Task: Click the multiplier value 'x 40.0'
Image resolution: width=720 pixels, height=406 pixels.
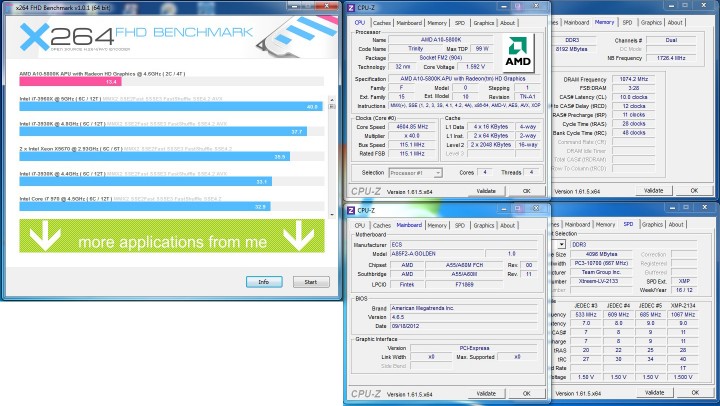Action: coord(411,136)
